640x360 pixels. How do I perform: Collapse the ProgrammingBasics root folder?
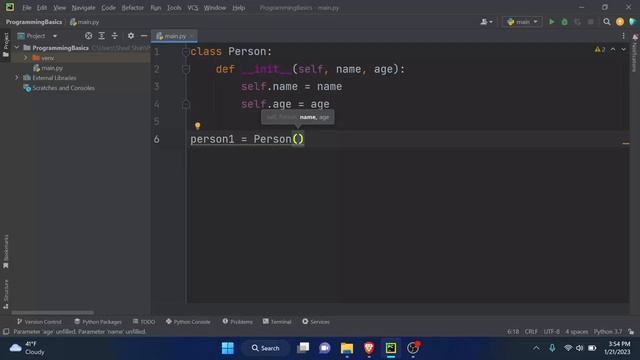tap(17, 48)
